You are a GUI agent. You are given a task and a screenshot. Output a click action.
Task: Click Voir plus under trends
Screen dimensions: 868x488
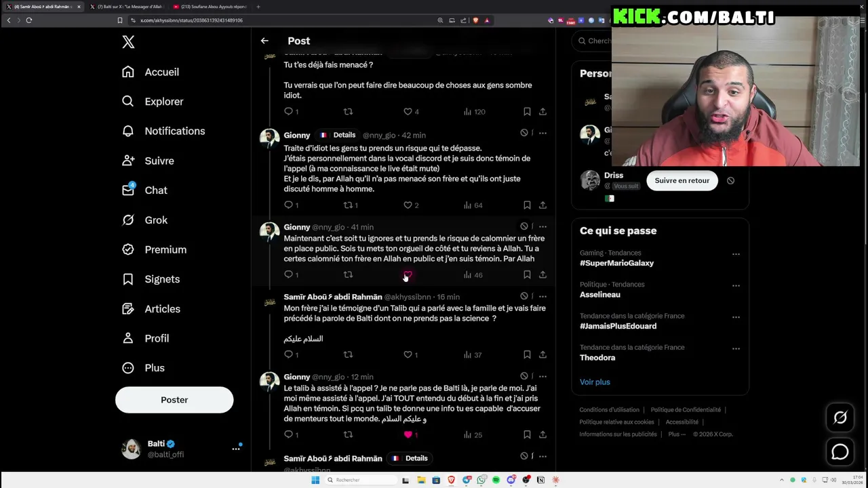(595, 382)
